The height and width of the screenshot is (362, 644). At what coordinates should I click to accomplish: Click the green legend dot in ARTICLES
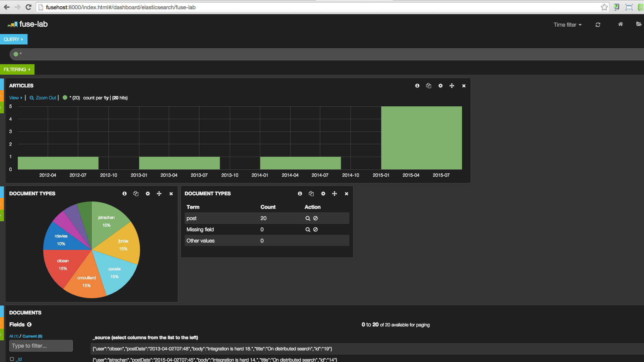65,98
